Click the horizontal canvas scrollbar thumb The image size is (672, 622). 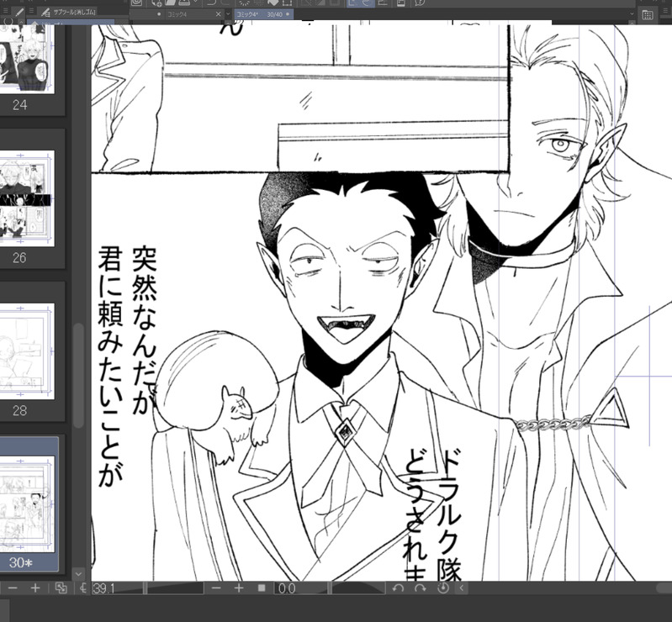[664, 588]
